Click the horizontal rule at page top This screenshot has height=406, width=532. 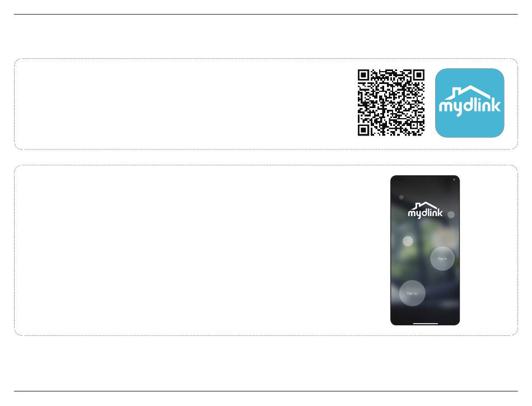point(265,14)
